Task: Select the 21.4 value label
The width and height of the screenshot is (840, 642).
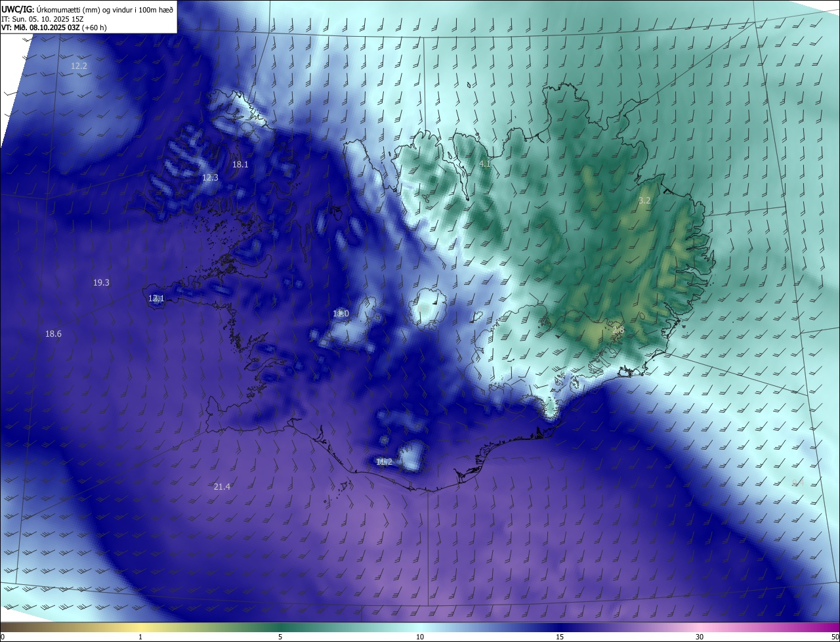Action: pos(222,486)
